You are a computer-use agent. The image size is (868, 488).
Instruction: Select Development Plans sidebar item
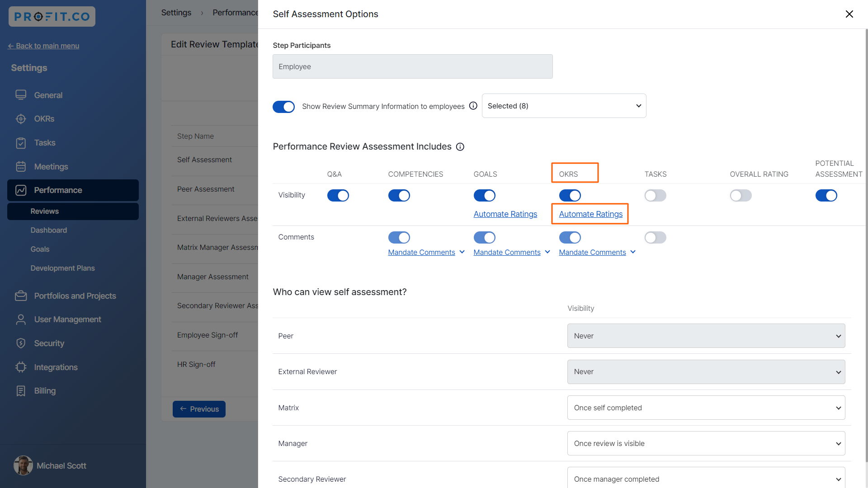click(x=62, y=268)
